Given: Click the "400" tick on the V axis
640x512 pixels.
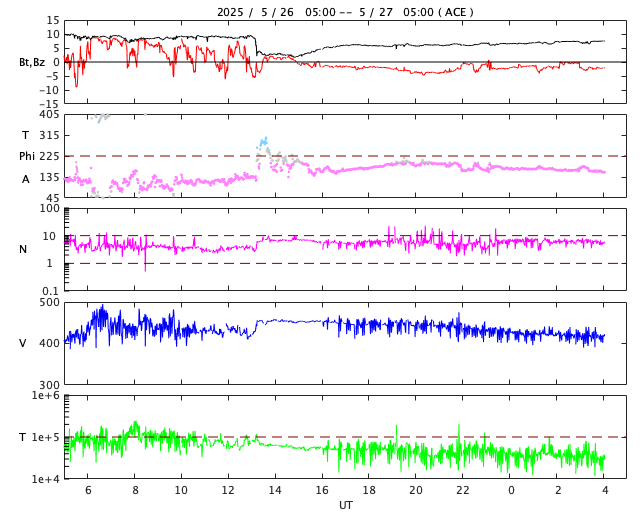Looking at the screenshot, I should [x=49, y=343].
